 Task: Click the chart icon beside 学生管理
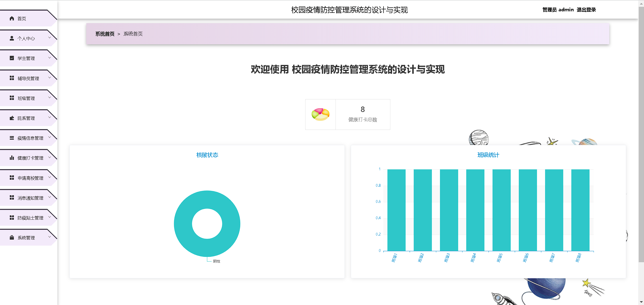pos(12,58)
